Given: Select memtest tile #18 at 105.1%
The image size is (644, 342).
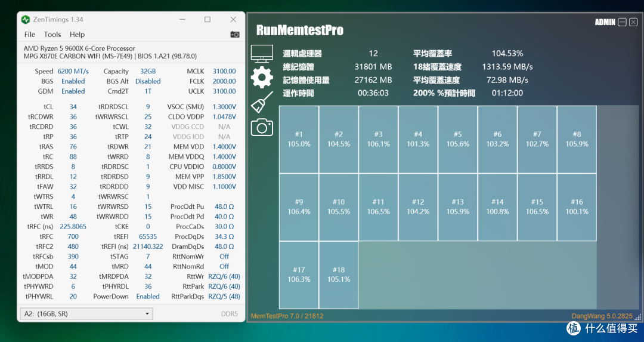Looking at the screenshot, I should (339, 275).
